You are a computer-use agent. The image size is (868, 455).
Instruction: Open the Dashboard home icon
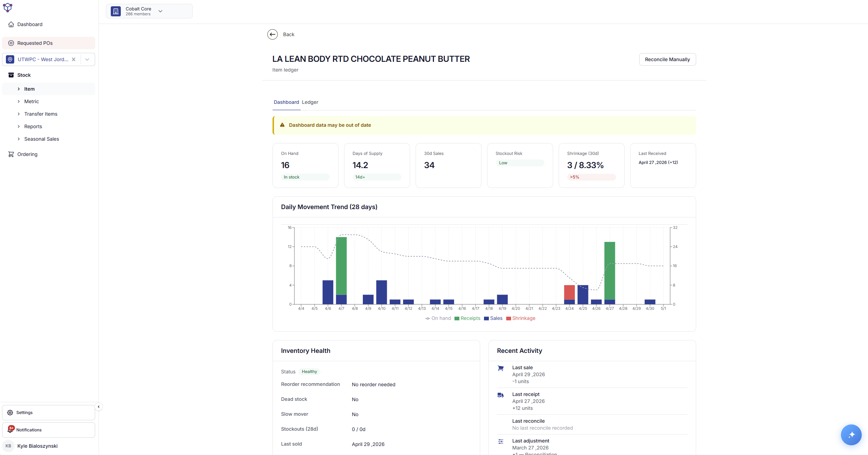[11, 24]
